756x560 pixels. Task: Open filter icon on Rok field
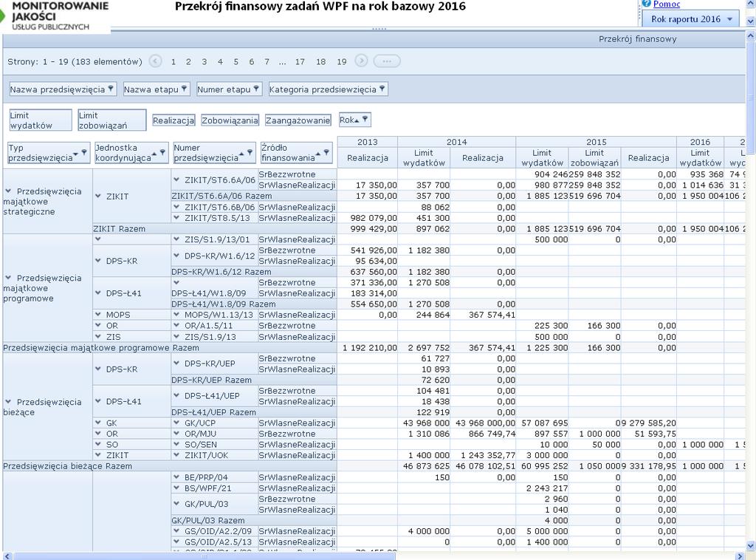[x=365, y=120]
